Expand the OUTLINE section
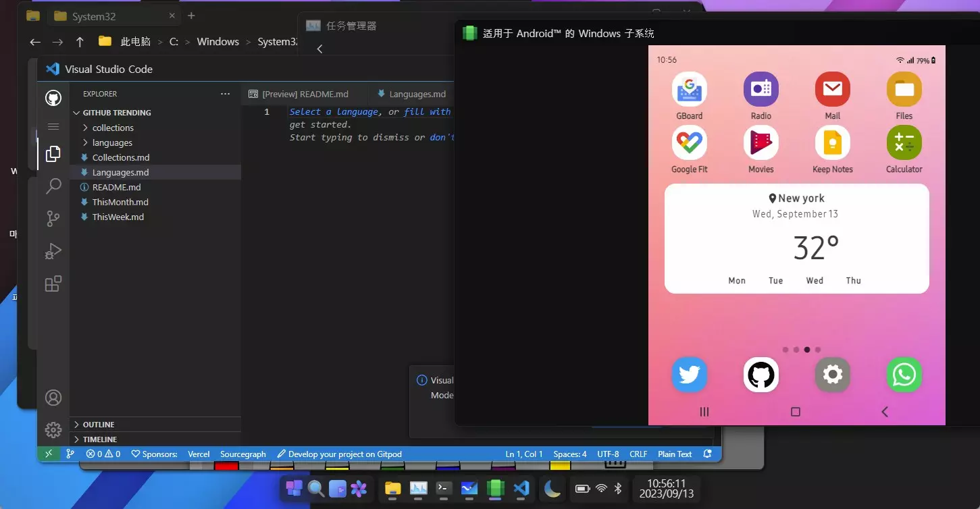The height and width of the screenshot is (509, 980). coord(155,425)
